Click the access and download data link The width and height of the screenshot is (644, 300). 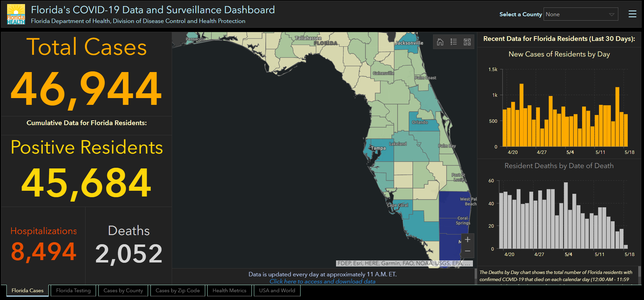322,281
